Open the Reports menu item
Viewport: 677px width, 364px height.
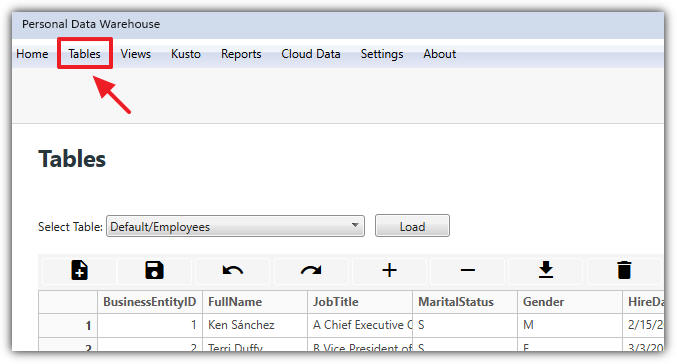point(241,54)
